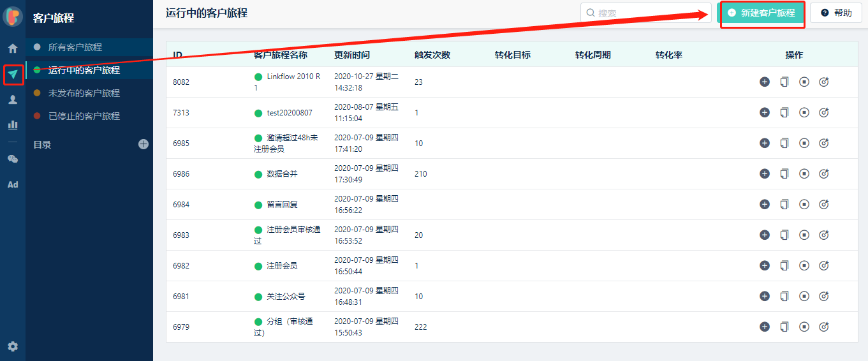Open the 分组（审核通过）journey
The height and width of the screenshot is (361, 868).
284,327
